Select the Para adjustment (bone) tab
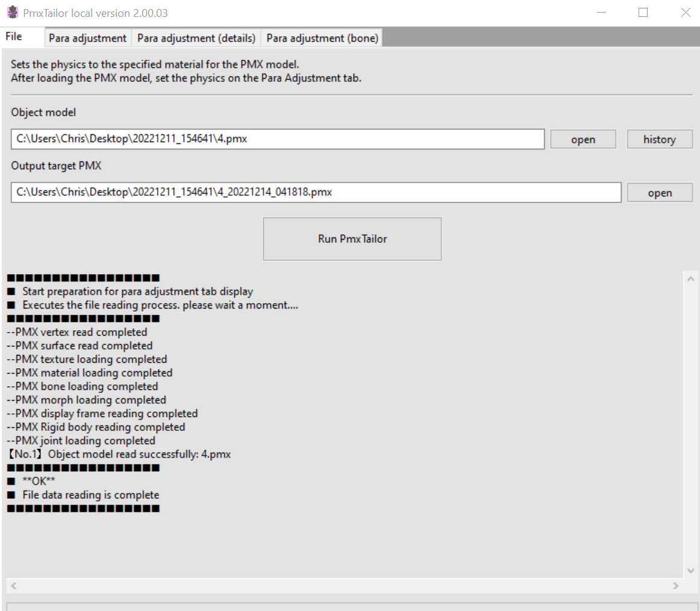Screen dimensions: 700x611 (x=322, y=37)
